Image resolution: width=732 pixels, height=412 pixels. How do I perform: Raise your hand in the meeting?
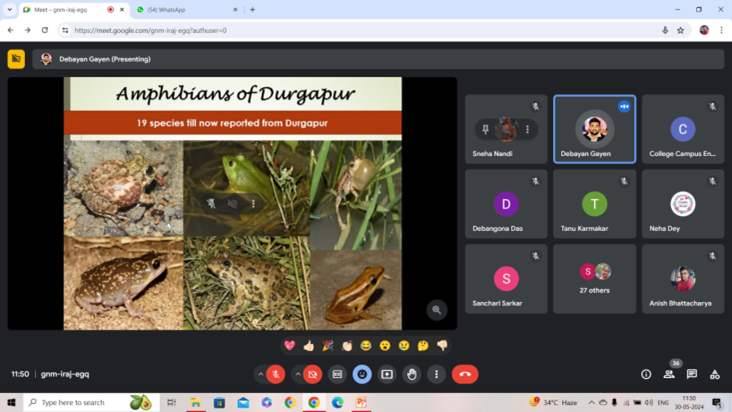coord(411,374)
